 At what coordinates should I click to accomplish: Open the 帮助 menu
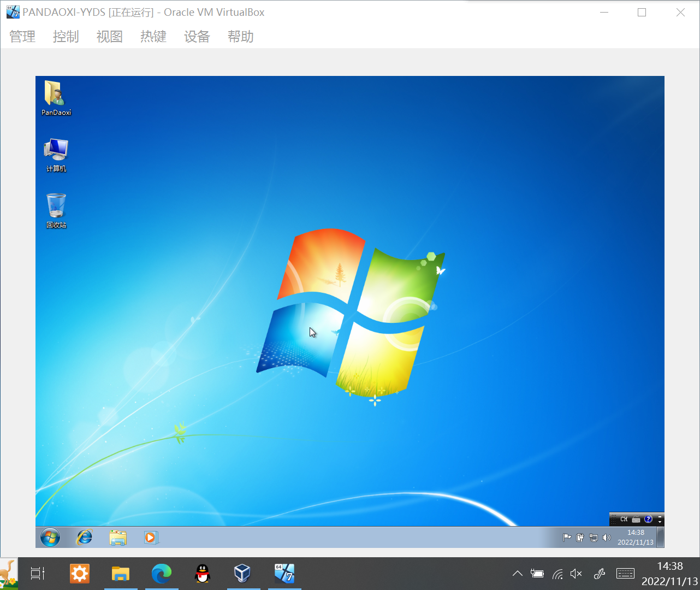point(241,37)
